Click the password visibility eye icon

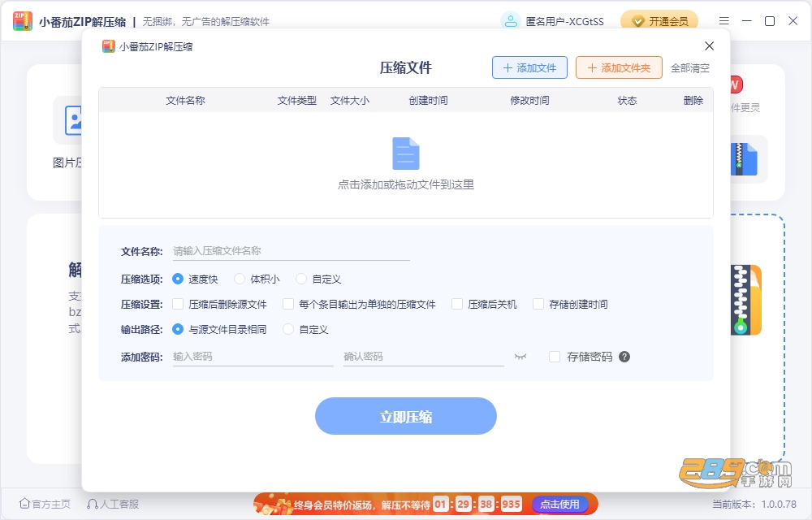[520, 357]
